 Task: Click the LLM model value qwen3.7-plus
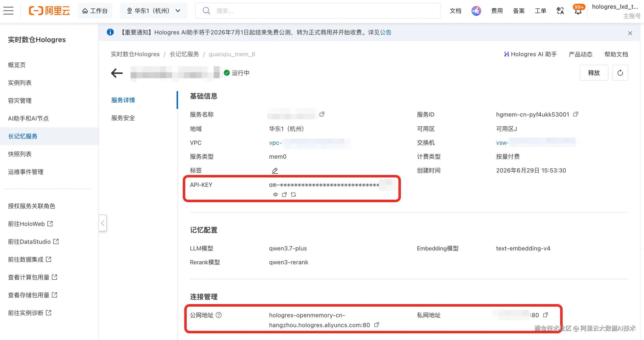tap(288, 248)
